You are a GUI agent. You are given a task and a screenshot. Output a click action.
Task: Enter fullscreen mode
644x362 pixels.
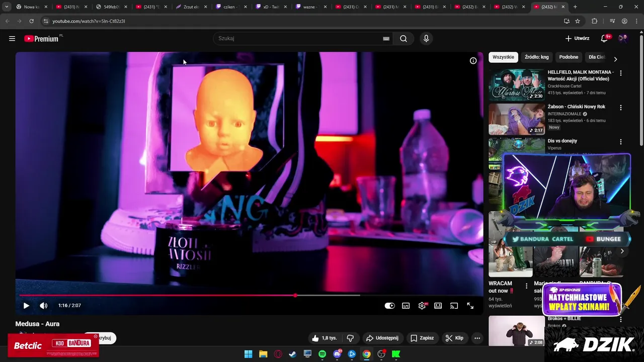pos(470,306)
